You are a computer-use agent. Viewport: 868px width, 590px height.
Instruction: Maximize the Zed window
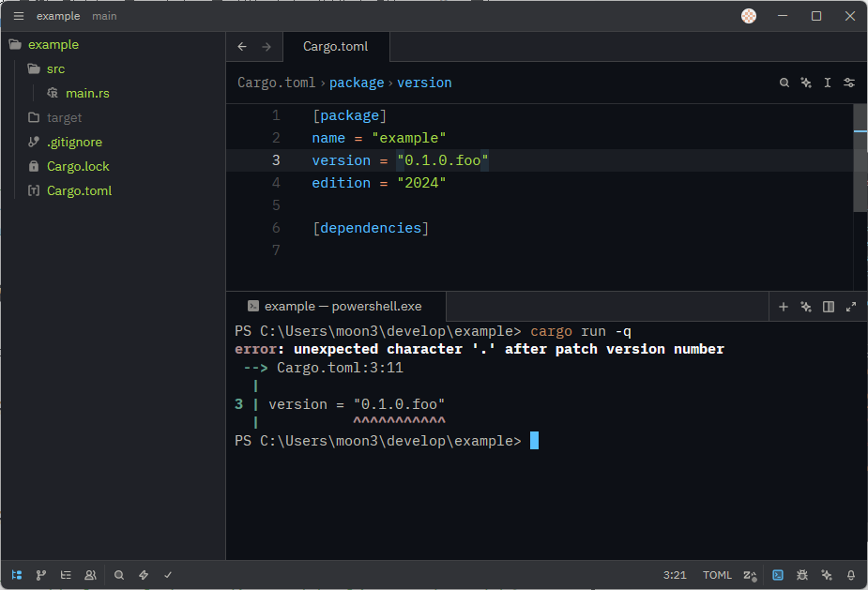(816, 16)
